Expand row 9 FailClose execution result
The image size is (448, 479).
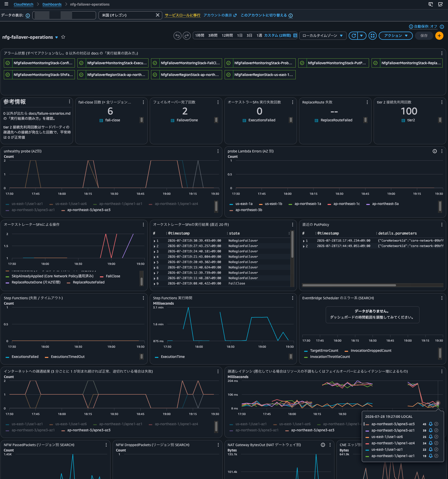click(154, 283)
